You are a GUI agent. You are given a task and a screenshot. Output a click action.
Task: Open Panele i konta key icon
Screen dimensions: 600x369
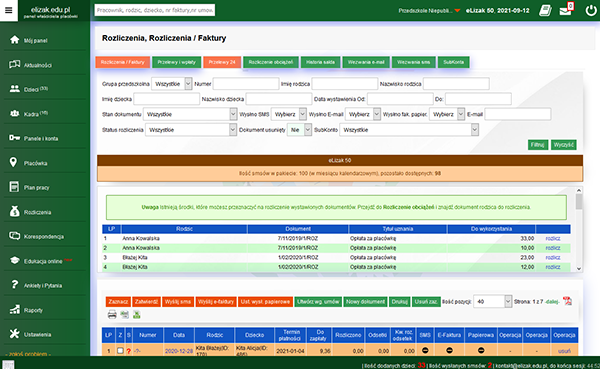15,138
